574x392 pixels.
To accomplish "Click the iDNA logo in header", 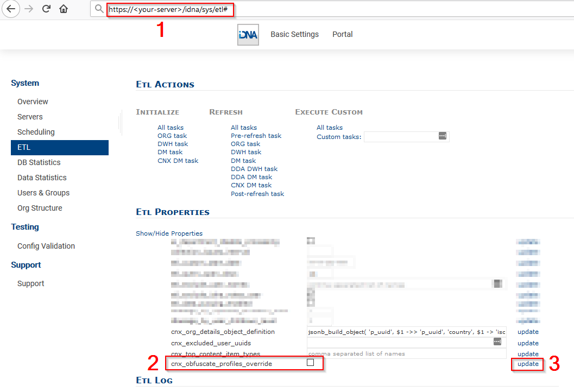I will click(248, 35).
